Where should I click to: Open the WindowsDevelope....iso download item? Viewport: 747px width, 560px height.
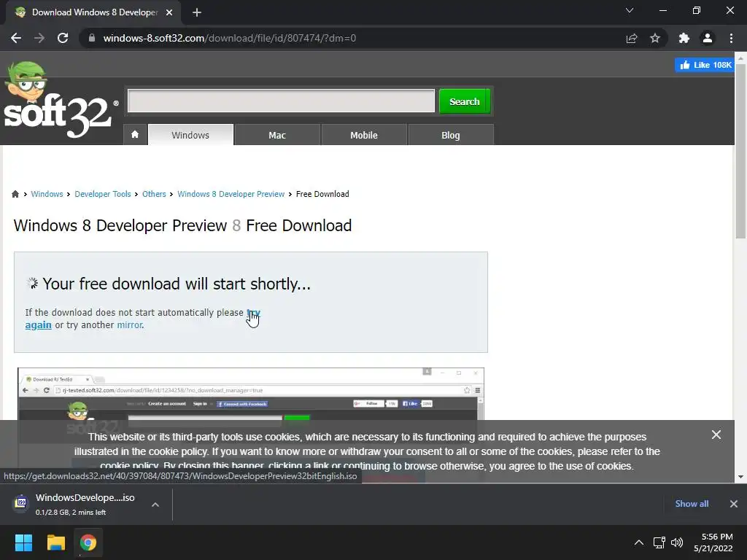click(85, 504)
